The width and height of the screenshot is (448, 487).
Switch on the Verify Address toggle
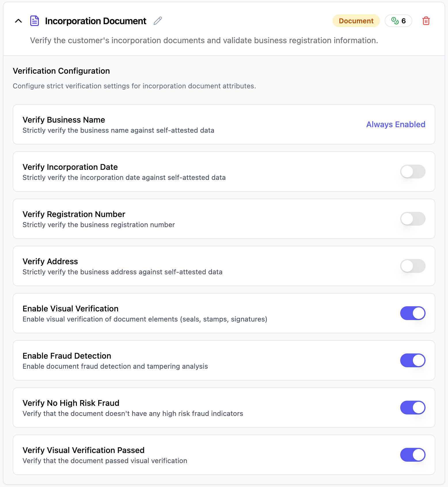tap(413, 266)
